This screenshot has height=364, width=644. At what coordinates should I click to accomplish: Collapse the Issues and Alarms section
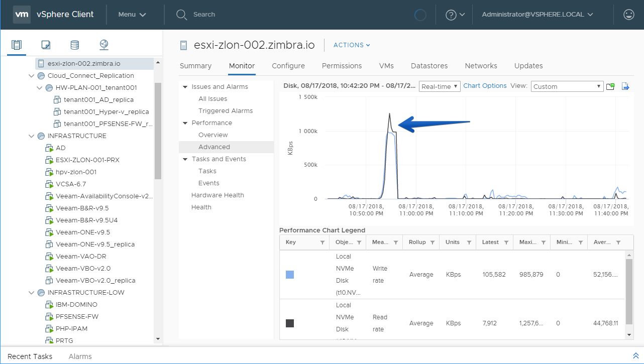tap(185, 87)
